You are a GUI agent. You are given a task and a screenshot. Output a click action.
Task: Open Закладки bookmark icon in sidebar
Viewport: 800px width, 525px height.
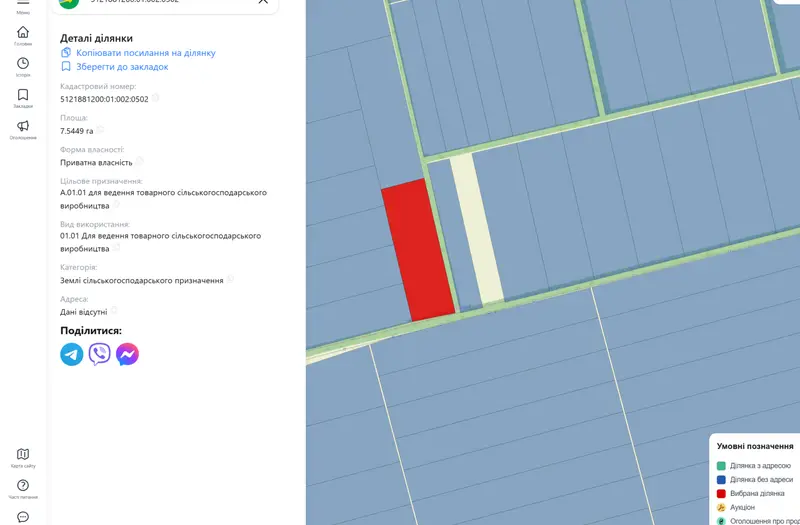click(x=23, y=95)
